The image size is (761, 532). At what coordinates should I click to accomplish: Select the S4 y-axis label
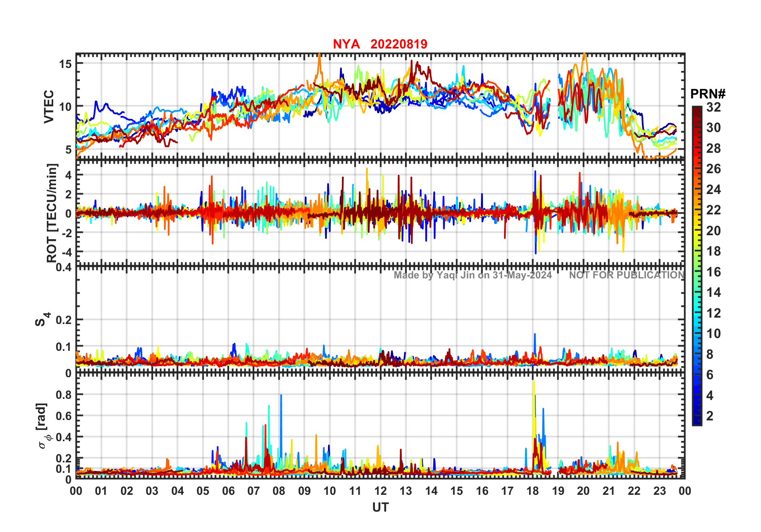coord(42,319)
